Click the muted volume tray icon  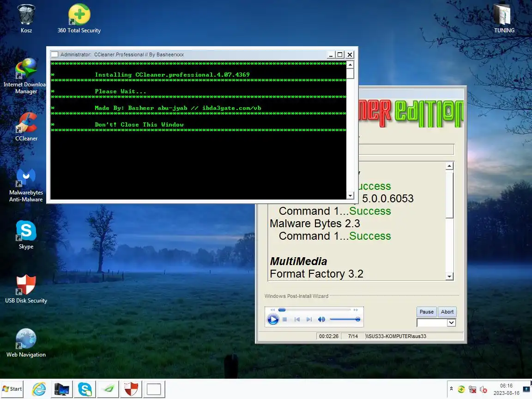484,389
